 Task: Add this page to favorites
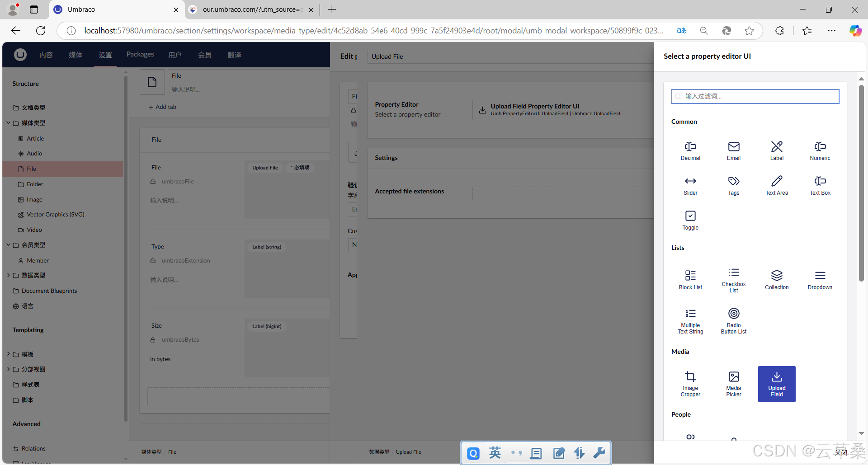(749, 31)
